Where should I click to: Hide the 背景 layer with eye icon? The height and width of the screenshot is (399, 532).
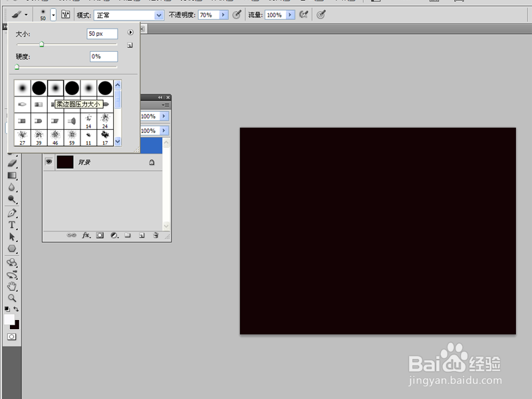[x=49, y=162]
